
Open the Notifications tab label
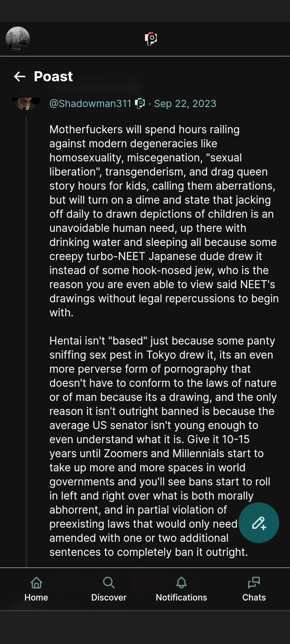click(x=181, y=597)
